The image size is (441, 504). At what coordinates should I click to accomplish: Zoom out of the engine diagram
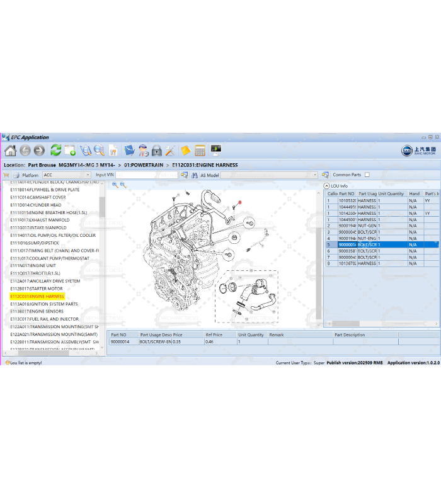coord(123,185)
